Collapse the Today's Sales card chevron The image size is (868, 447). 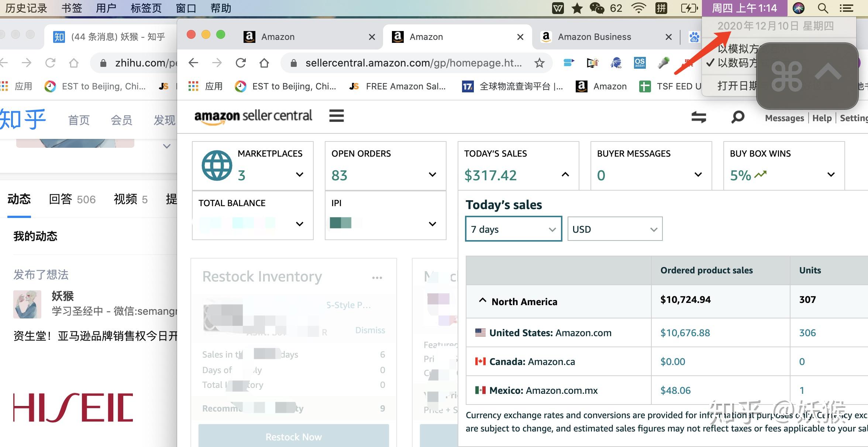pos(565,174)
